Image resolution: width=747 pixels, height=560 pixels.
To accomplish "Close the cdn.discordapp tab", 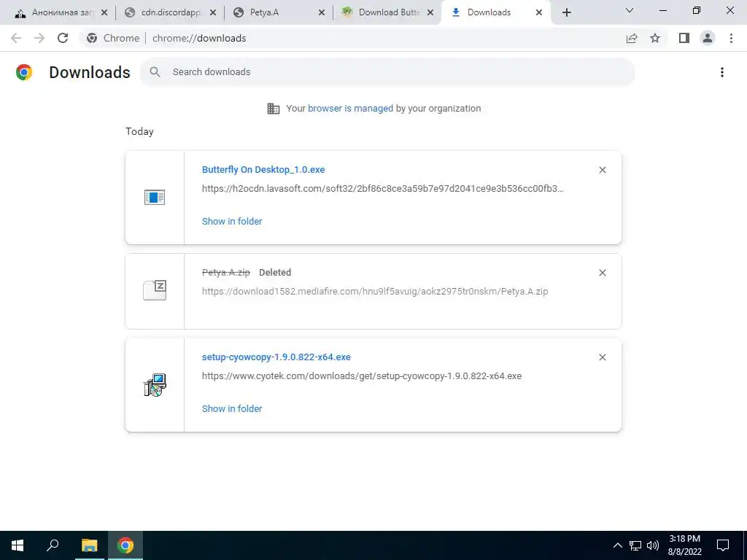I will point(213,13).
